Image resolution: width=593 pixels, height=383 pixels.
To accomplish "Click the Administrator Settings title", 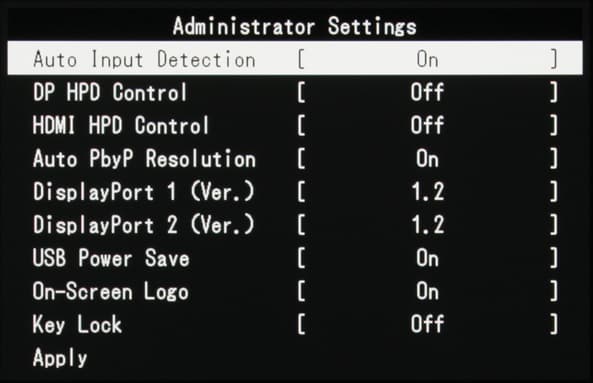I will click(295, 26).
